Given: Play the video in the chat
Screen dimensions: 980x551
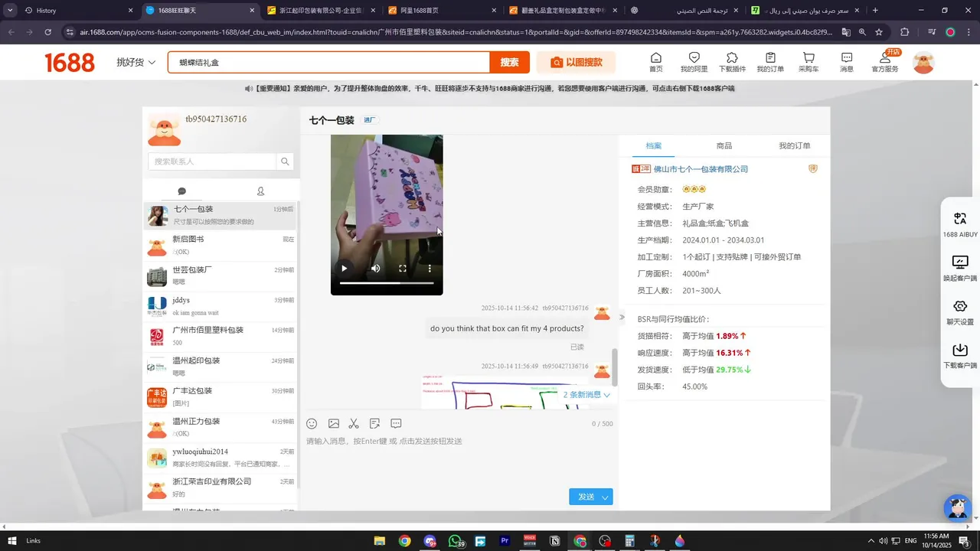Looking at the screenshot, I should (x=345, y=268).
